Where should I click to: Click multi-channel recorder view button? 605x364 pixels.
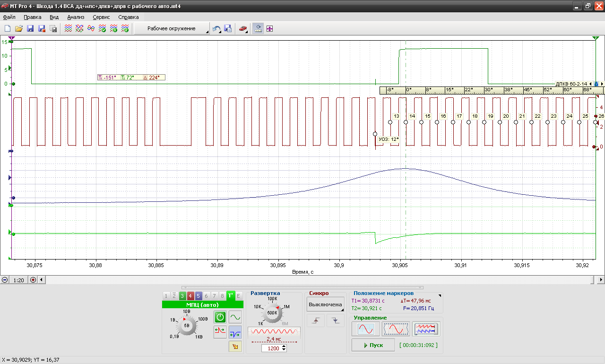coord(426,329)
